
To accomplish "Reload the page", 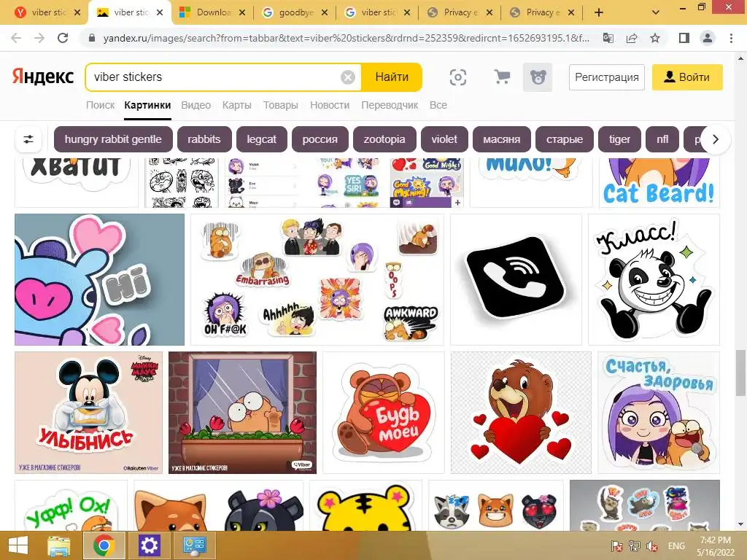I will click(x=63, y=38).
